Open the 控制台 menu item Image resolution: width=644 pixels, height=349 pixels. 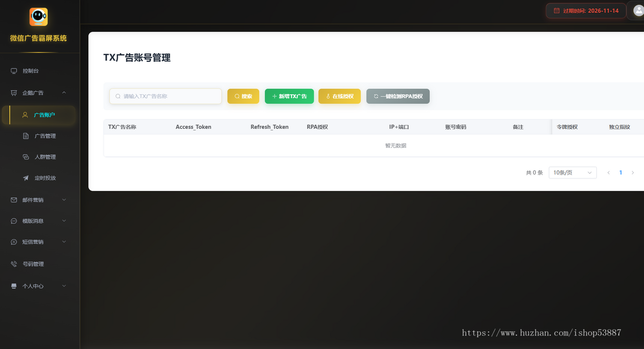click(40, 71)
